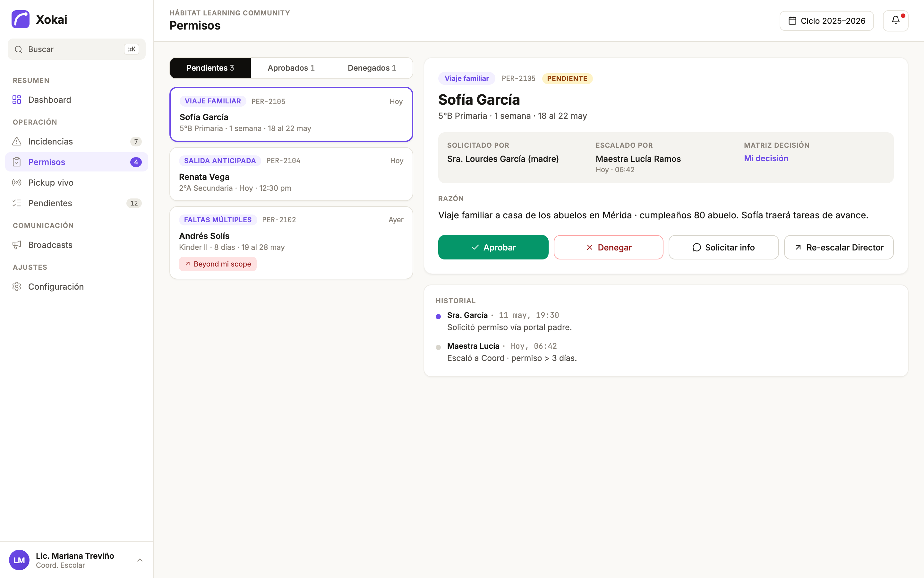The height and width of the screenshot is (578, 924).
Task: Open Pickup vivo page
Action: [x=77, y=183]
